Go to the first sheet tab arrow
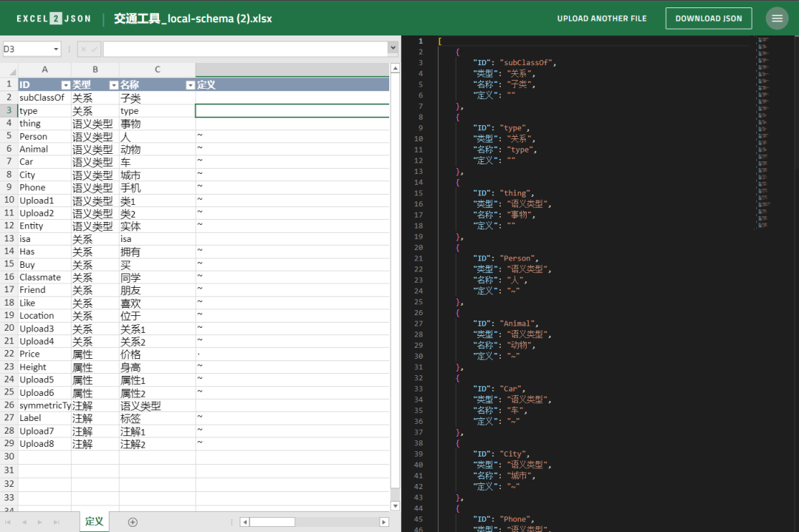Image resolution: width=799 pixels, height=532 pixels. point(9,522)
